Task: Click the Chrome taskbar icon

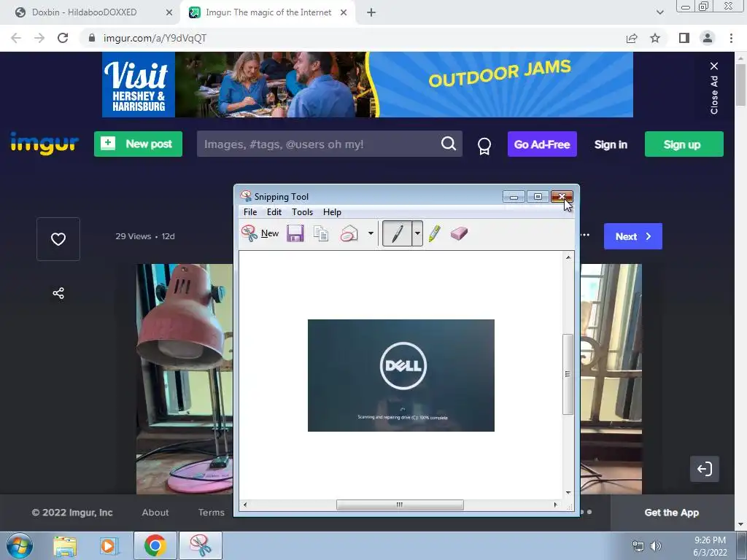Action: click(155, 545)
